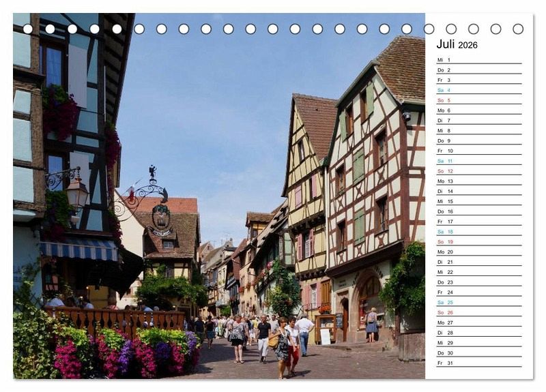The width and height of the screenshot is (546, 392).
Task: Select the 'So 26' calendar row
Action: tap(479, 312)
